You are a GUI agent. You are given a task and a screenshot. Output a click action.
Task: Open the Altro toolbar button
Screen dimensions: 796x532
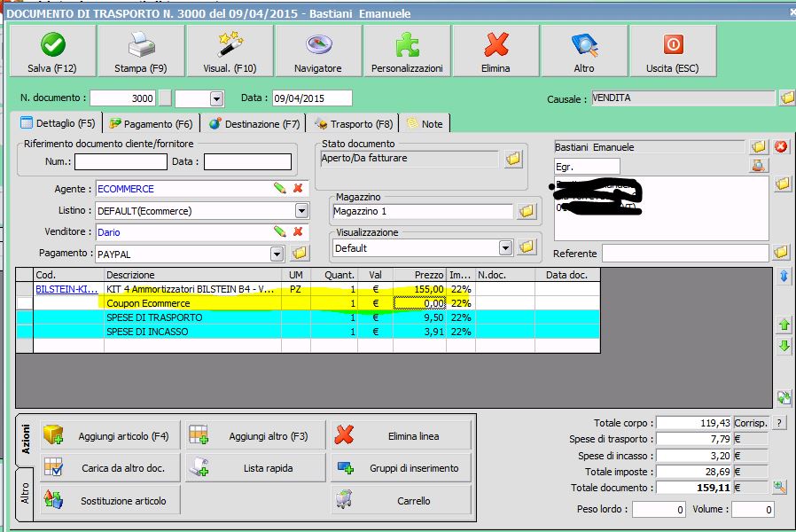click(584, 51)
